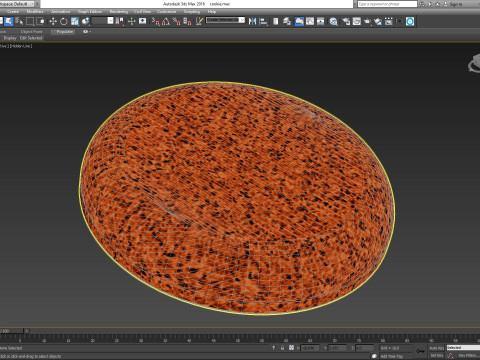Open Render Setup icon

pyautogui.click(x=346, y=22)
